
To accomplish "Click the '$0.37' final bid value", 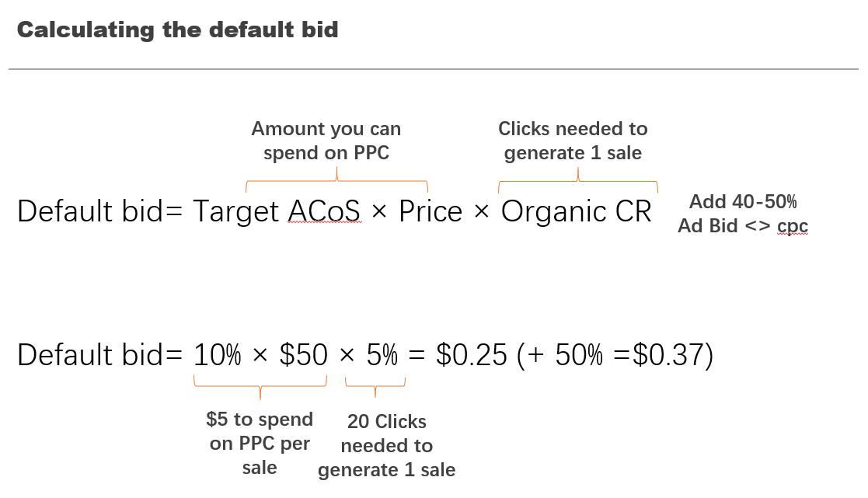I will click(x=668, y=355).
